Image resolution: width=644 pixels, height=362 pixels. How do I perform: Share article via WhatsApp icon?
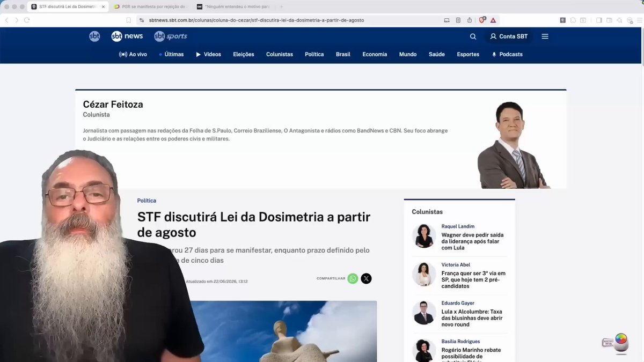pos(353,278)
